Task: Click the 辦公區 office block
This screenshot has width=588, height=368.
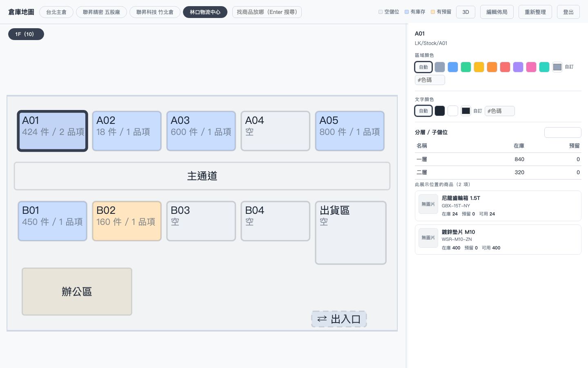Action: (77, 292)
